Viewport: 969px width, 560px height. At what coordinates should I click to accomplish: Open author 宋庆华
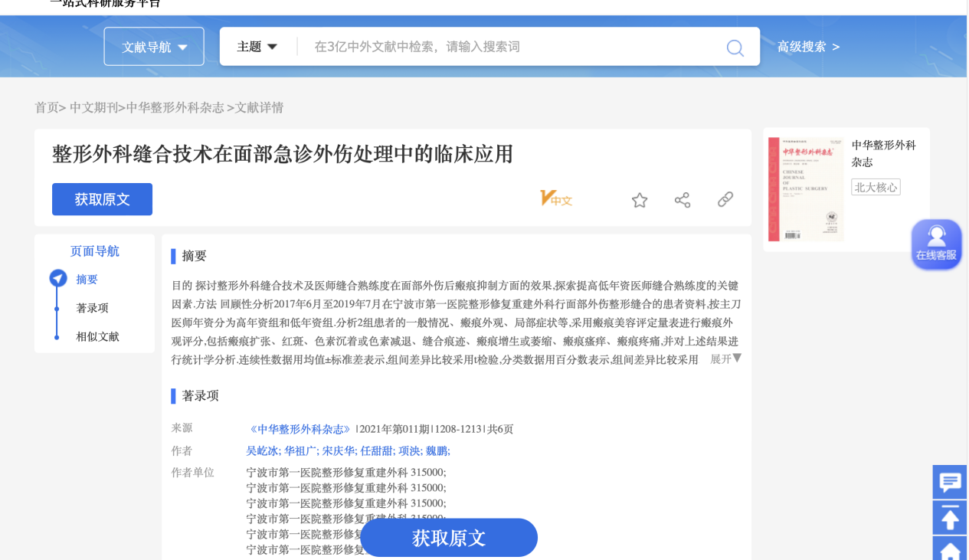[x=338, y=450]
